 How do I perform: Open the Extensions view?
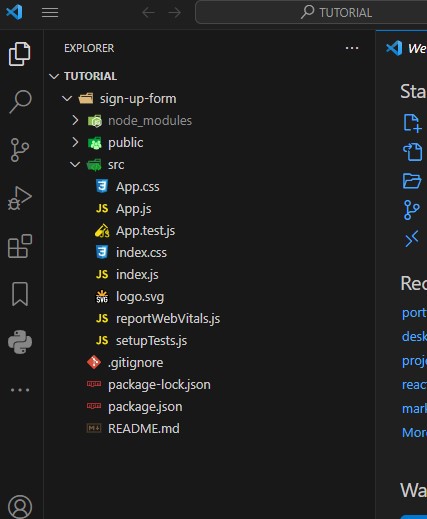click(x=20, y=246)
